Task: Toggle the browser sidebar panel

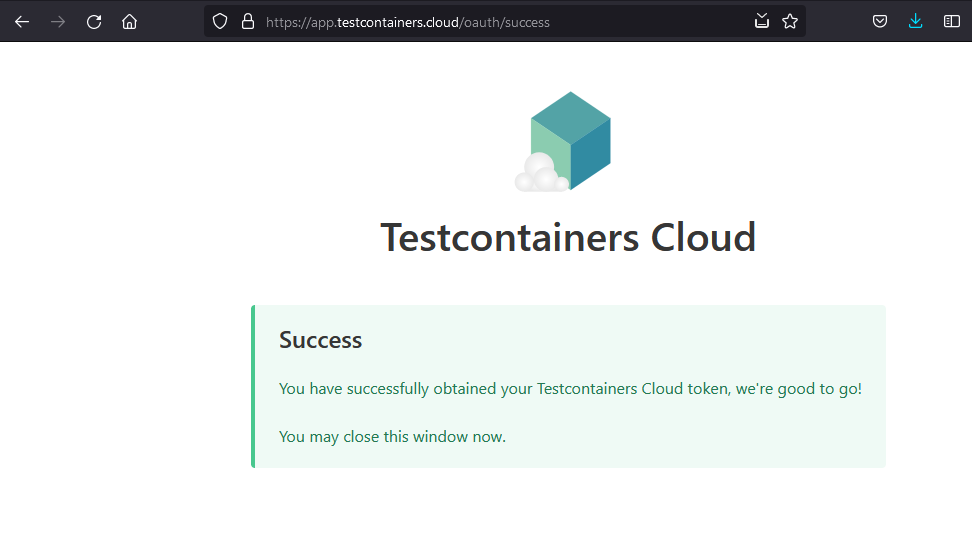Action: pos(951,21)
